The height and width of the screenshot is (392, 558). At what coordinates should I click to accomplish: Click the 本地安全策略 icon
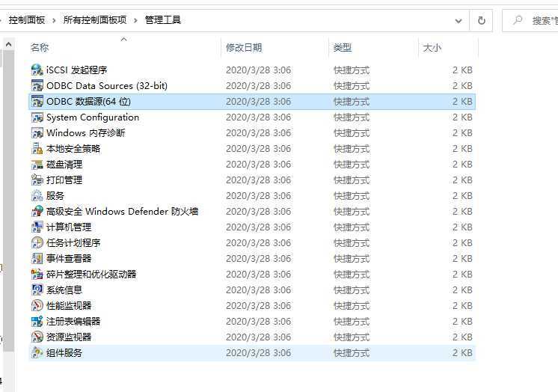(37, 148)
